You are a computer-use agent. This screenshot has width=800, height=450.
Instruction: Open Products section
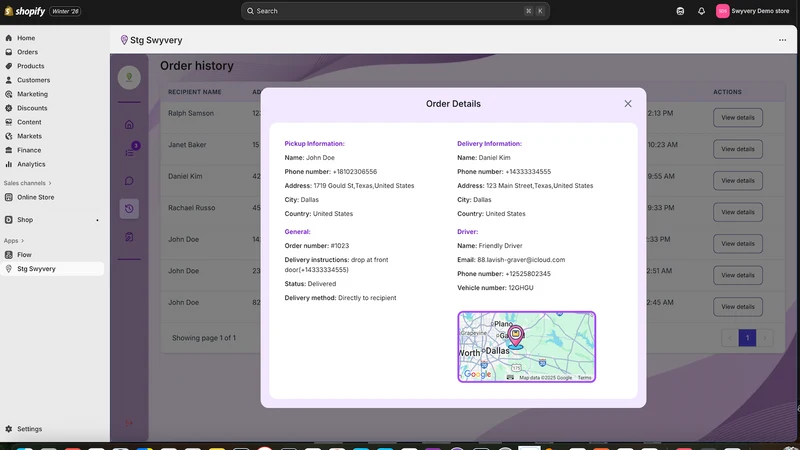tap(30, 66)
